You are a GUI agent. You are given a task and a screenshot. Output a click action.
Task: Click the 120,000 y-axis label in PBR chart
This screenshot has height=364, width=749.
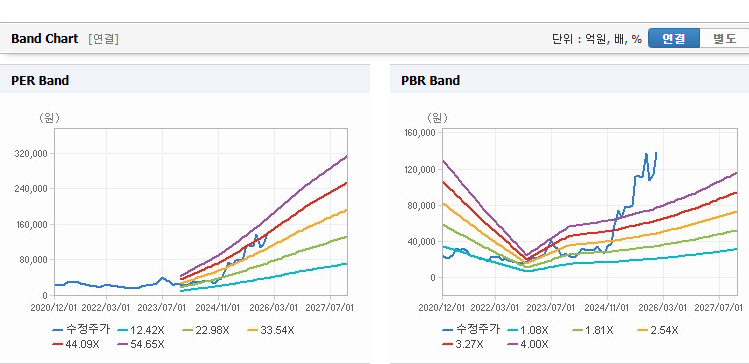point(421,170)
